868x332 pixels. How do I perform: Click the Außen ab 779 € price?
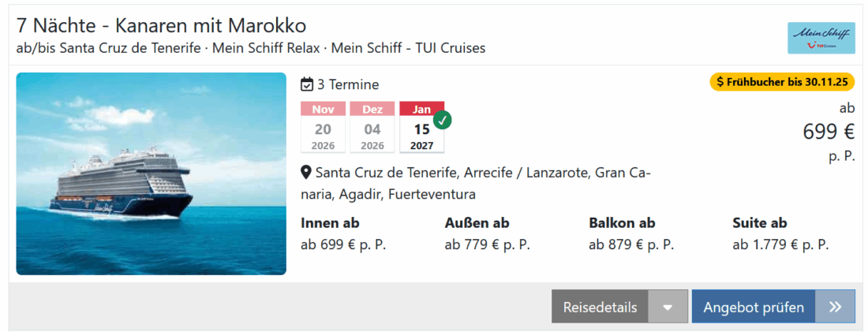coord(487,244)
